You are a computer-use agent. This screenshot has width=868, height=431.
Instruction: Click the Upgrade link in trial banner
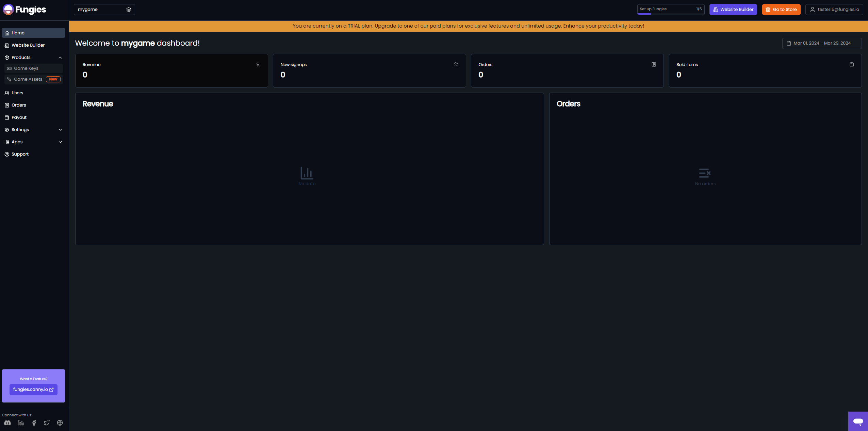coord(385,26)
